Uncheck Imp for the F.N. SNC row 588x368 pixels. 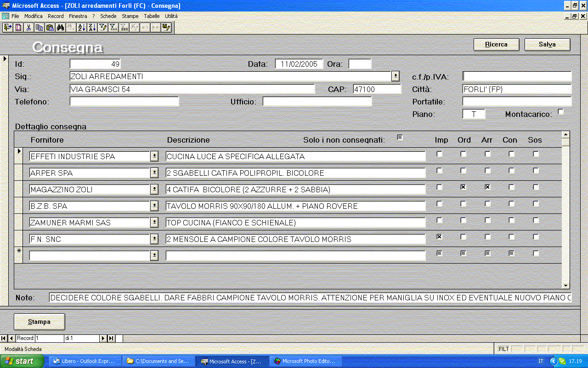tap(440, 237)
